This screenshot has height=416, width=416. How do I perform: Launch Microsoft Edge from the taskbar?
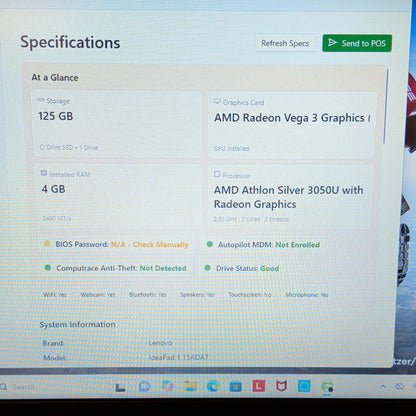[213, 386]
